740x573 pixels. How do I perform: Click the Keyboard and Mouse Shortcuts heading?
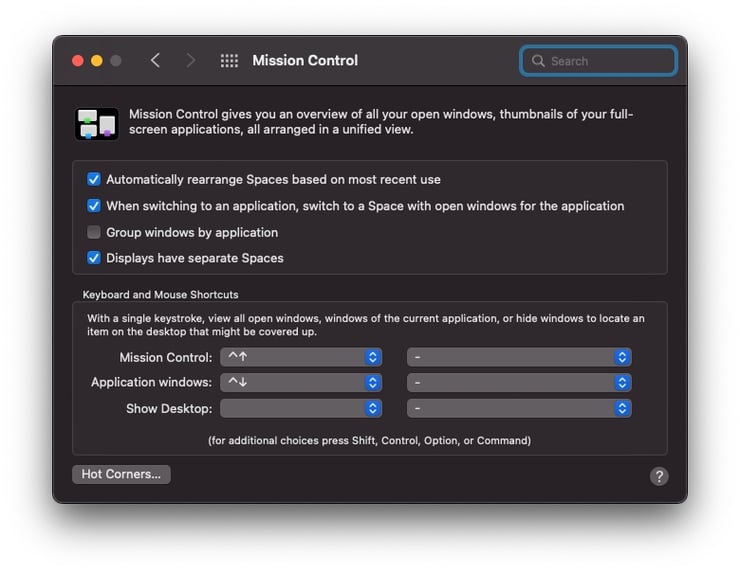tap(160, 295)
